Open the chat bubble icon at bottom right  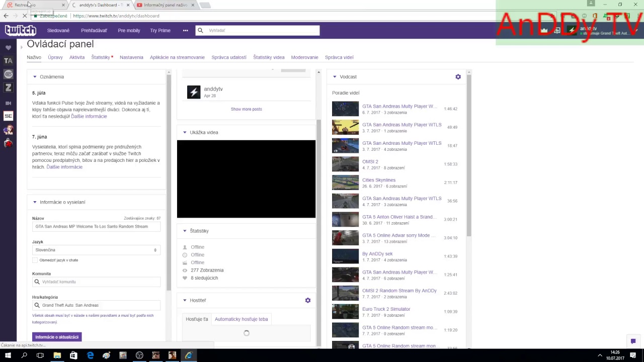pos(633,341)
